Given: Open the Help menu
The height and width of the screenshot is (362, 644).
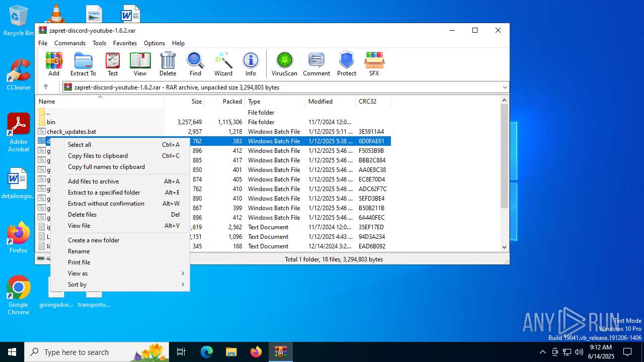Looking at the screenshot, I should [178, 43].
